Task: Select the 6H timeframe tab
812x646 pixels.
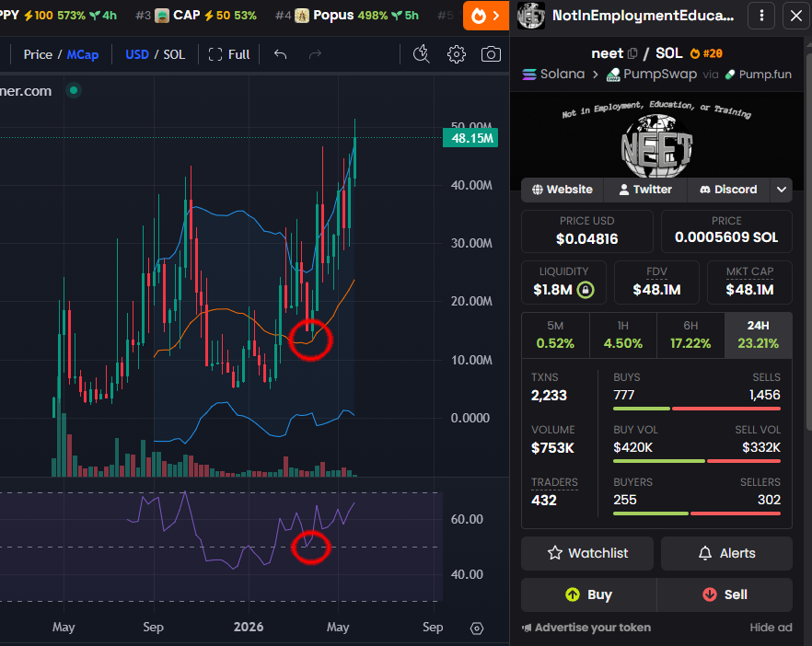Action: pyautogui.click(x=690, y=335)
